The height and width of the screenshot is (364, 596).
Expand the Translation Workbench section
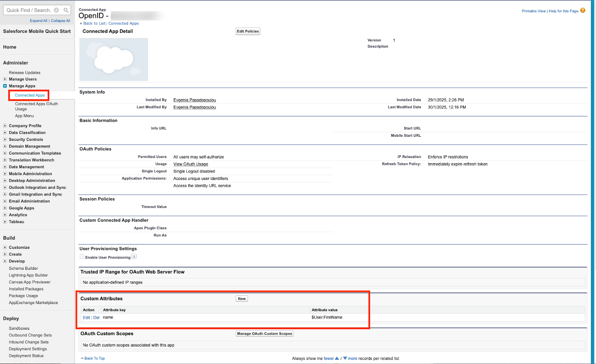tap(5, 160)
